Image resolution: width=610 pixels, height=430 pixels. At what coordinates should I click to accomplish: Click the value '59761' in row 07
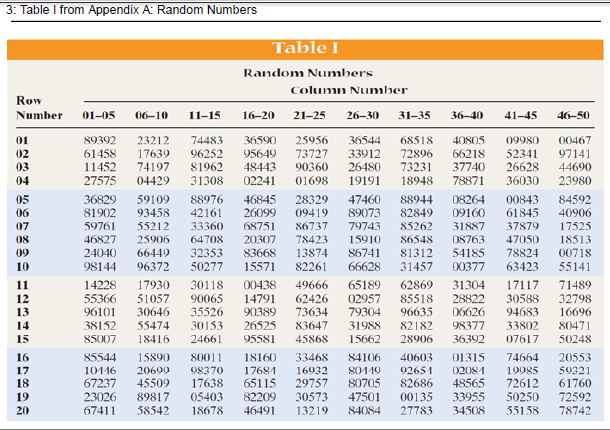tap(100, 226)
